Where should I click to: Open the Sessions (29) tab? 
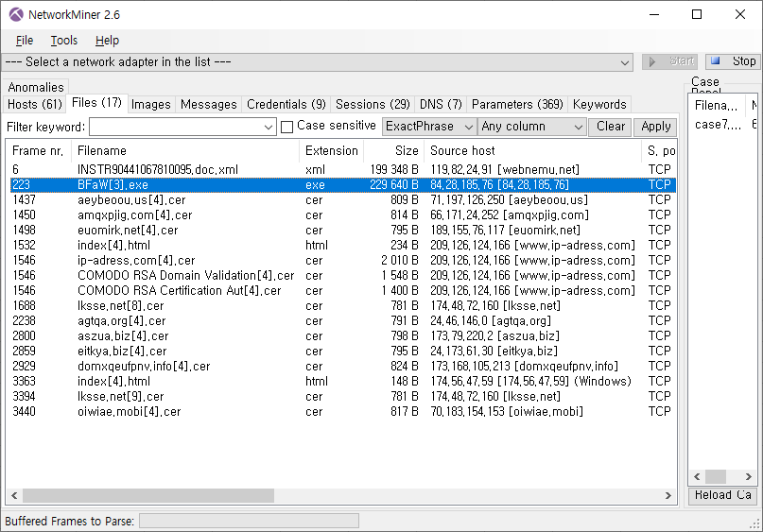tap(373, 105)
